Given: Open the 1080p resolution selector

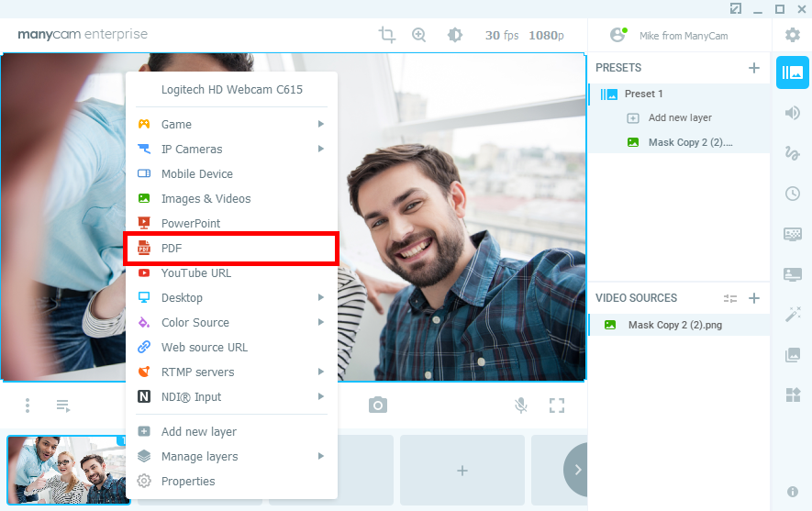Looking at the screenshot, I should point(546,35).
